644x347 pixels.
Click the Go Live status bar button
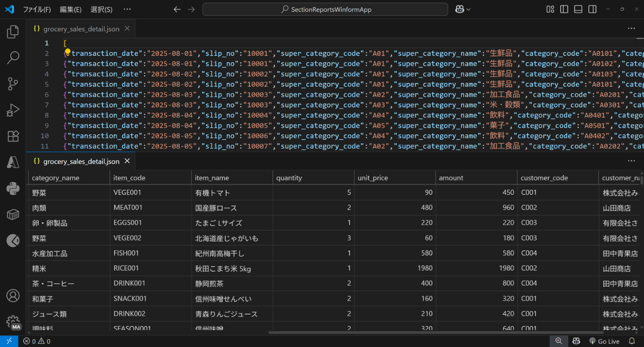[x=604, y=341]
